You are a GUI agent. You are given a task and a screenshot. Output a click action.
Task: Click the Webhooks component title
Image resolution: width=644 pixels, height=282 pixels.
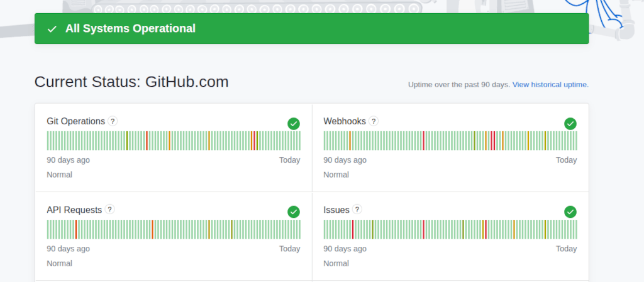pos(344,121)
